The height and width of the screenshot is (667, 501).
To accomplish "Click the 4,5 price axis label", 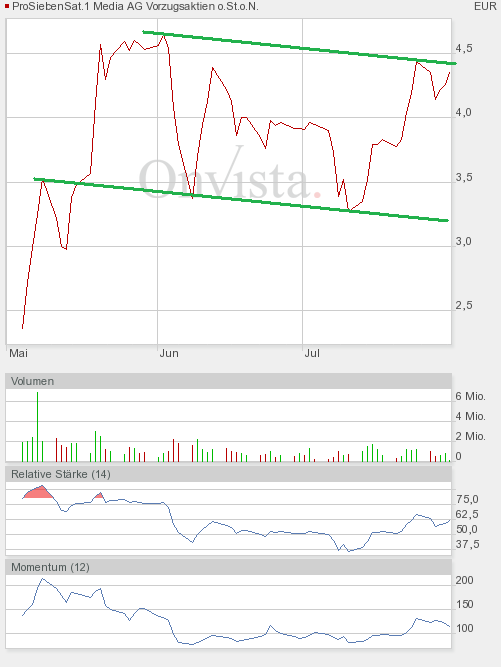I will click(464, 48).
